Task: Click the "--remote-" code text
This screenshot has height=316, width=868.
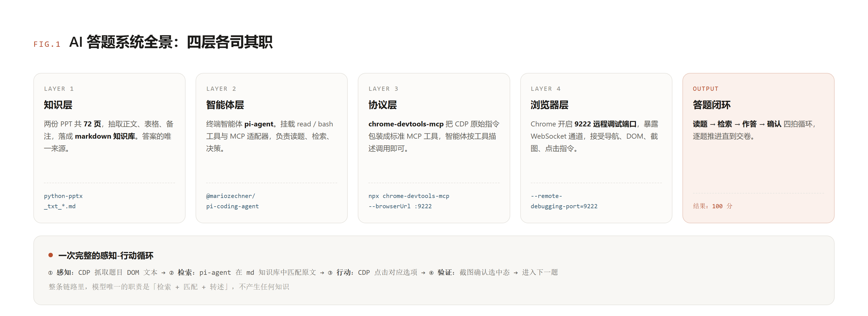Action: [x=546, y=196]
